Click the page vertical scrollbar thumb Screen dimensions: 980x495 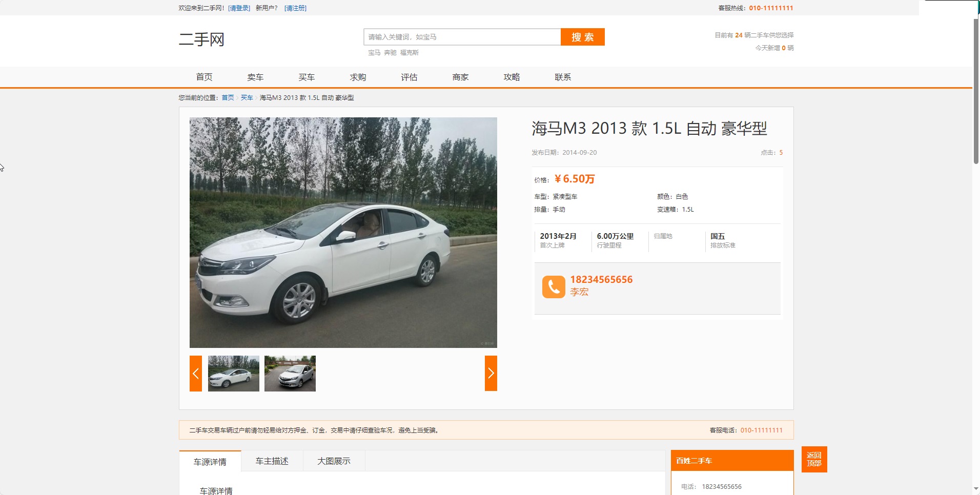976,91
